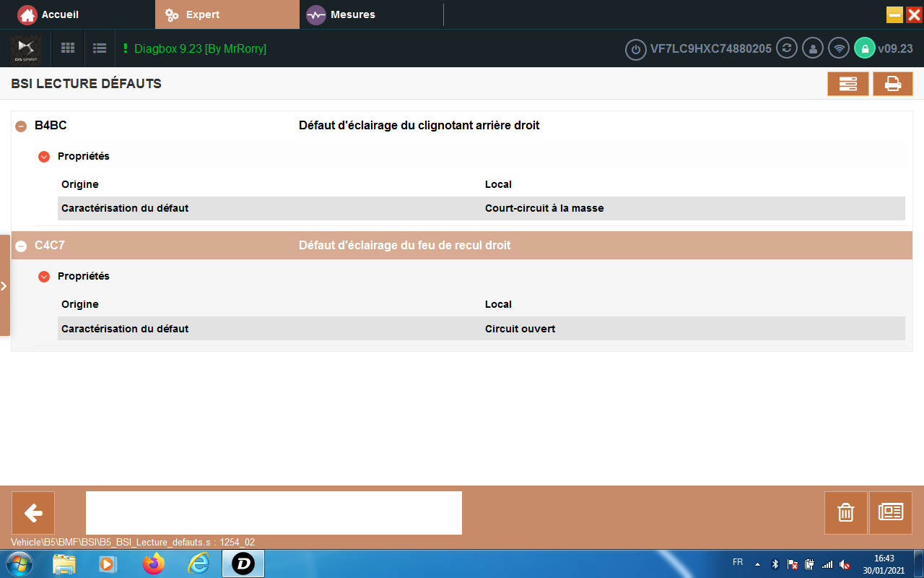Close the Diagbox window

pyautogui.click(x=914, y=14)
